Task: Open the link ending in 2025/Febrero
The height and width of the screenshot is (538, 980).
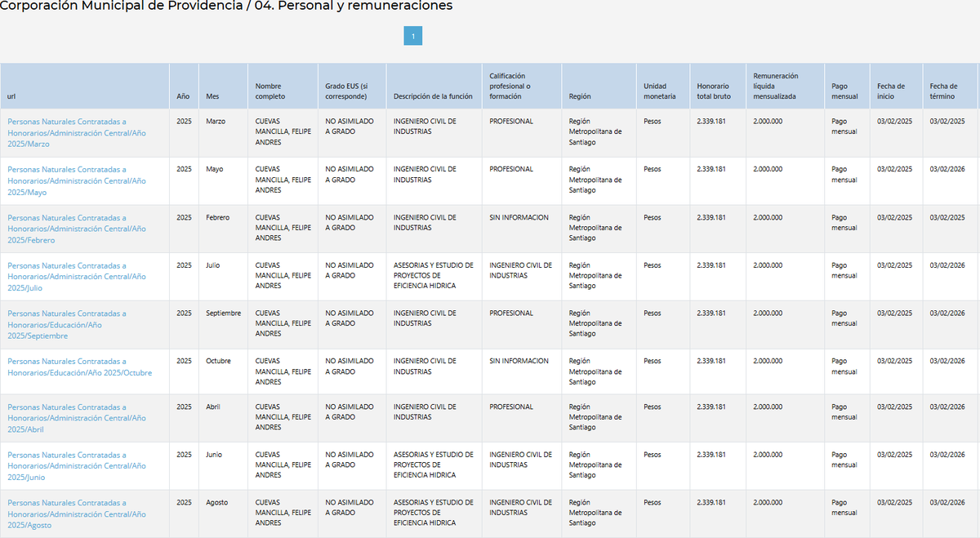Action: [77, 229]
